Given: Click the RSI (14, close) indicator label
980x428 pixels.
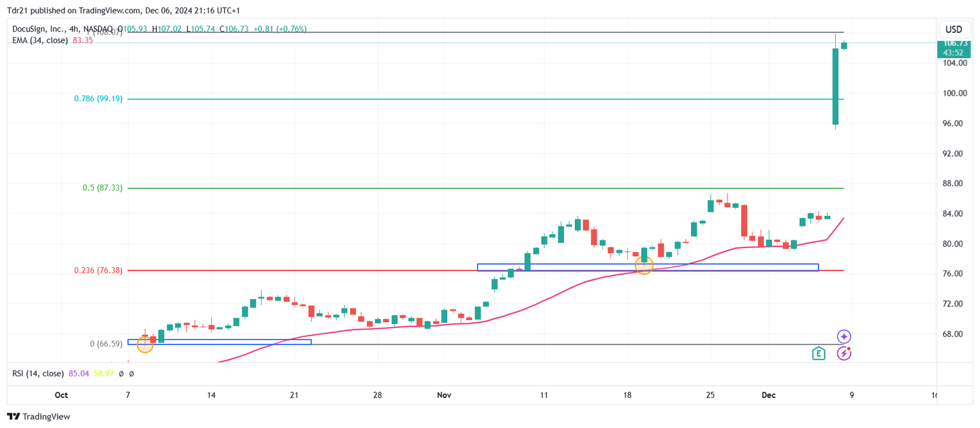Looking at the screenshot, I should [x=38, y=373].
